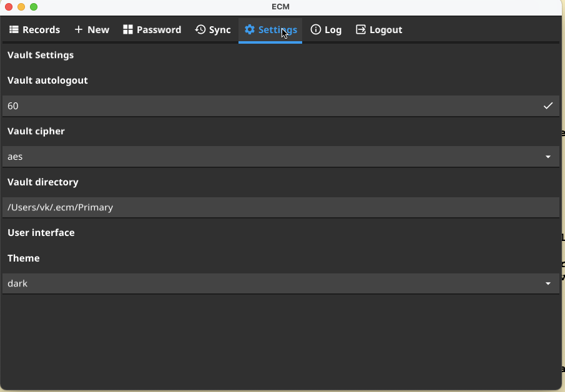Click the Settings gear icon
The image size is (565, 392).
point(250,29)
